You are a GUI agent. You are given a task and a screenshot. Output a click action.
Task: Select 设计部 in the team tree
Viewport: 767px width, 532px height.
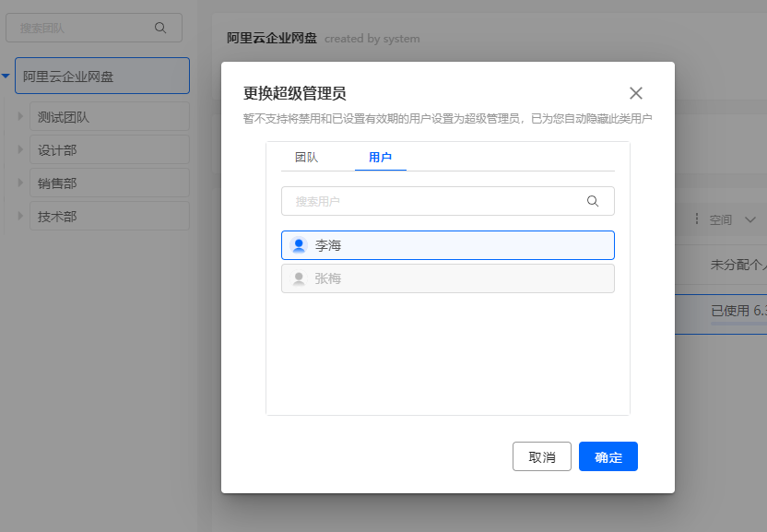point(110,149)
